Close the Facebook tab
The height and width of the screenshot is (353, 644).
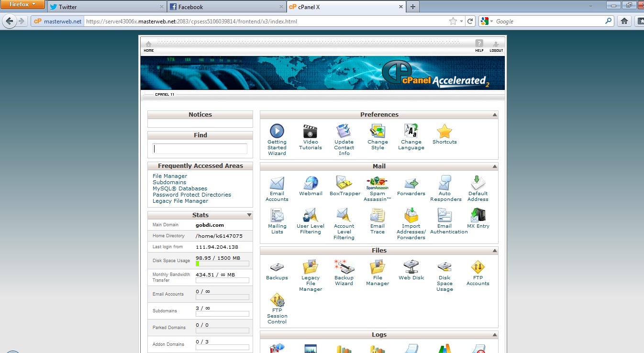[281, 7]
